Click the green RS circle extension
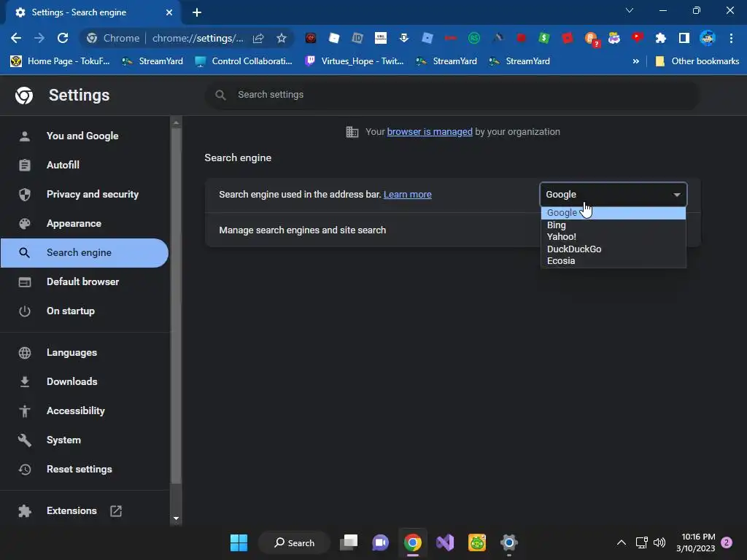The height and width of the screenshot is (560, 747). pyautogui.click(x=474, y=38)
